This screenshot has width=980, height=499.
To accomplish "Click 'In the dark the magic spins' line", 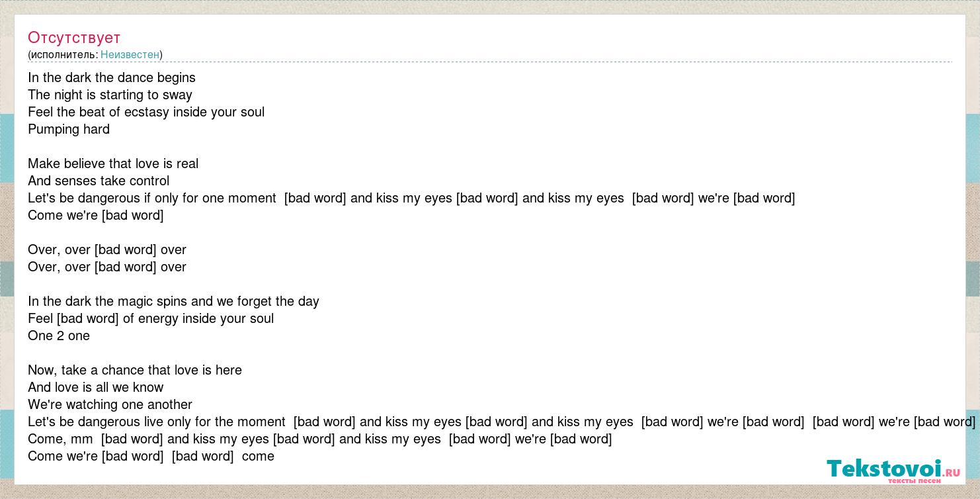I will pyautogui.click(x=173, y=301).
